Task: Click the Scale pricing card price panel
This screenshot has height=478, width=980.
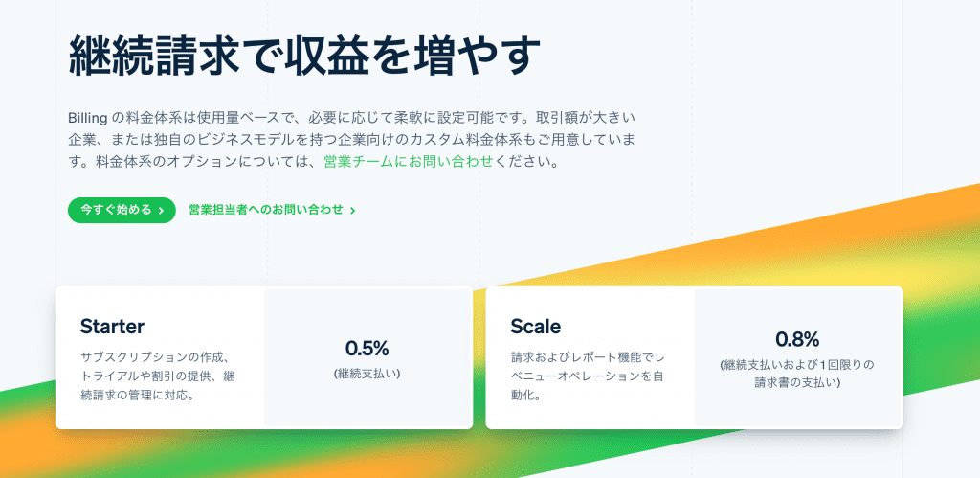Action: point(797,357)
